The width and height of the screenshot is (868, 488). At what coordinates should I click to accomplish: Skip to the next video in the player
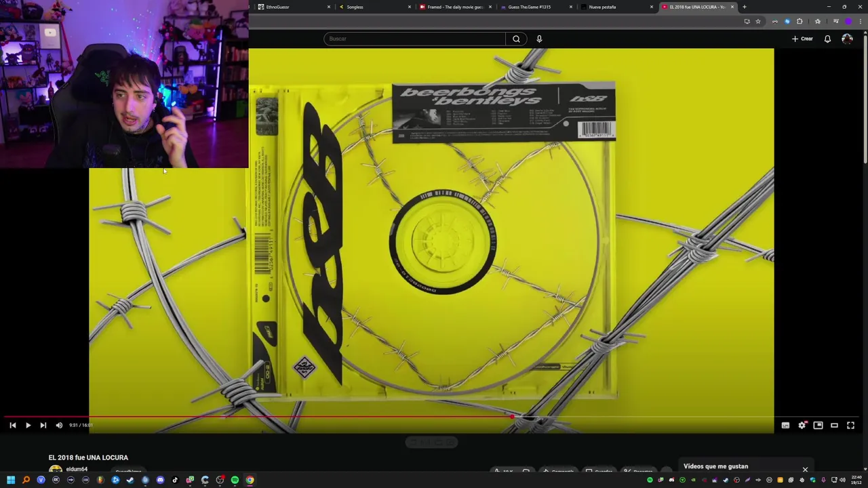pyautogui.click(x=43, y=425)
